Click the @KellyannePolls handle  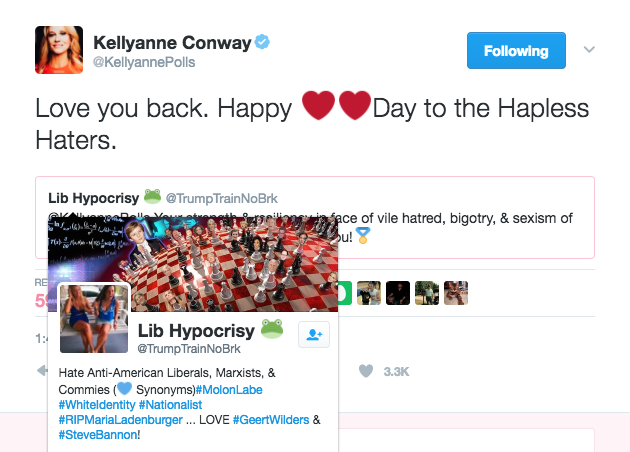144,63
